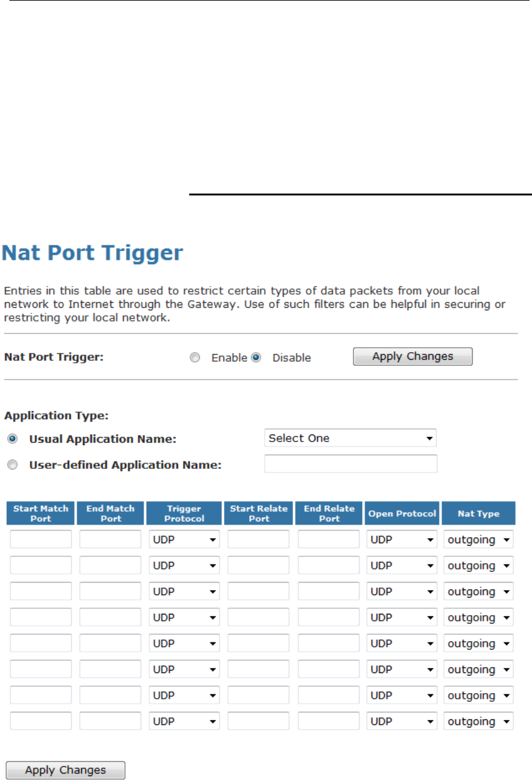Image resolution: width=532 pixels, height=783 pixels.
Task: Focus the User-defined Application Name text field
Action: click(351, 464)
